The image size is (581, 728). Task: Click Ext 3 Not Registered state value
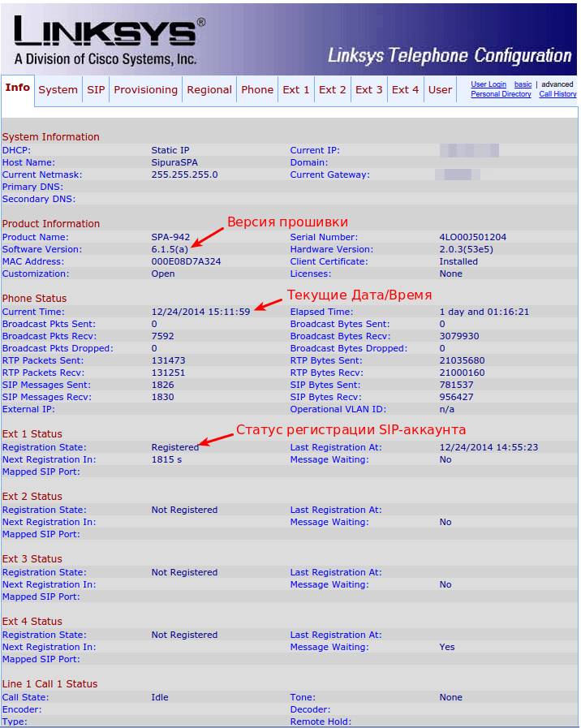[x=184, y=572]
